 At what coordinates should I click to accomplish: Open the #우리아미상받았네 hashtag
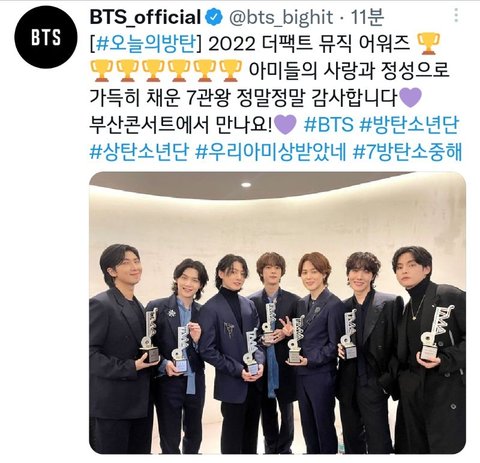271,152
